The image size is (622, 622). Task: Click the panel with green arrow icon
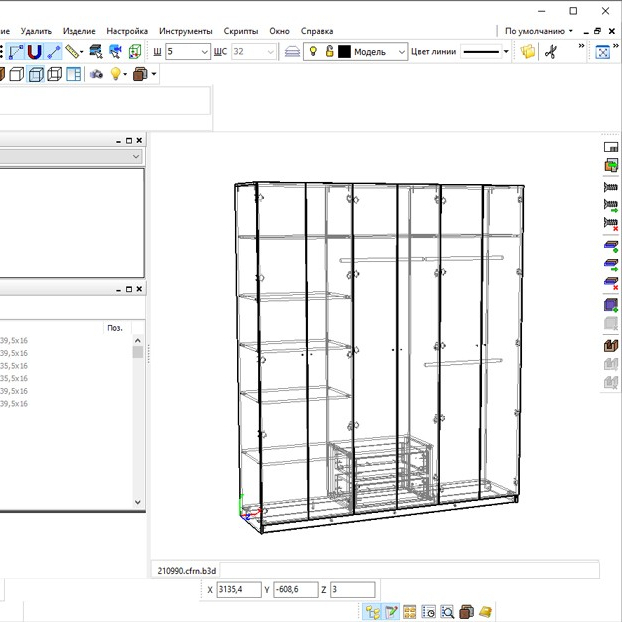pyautogui.click(x=610, y=265)
